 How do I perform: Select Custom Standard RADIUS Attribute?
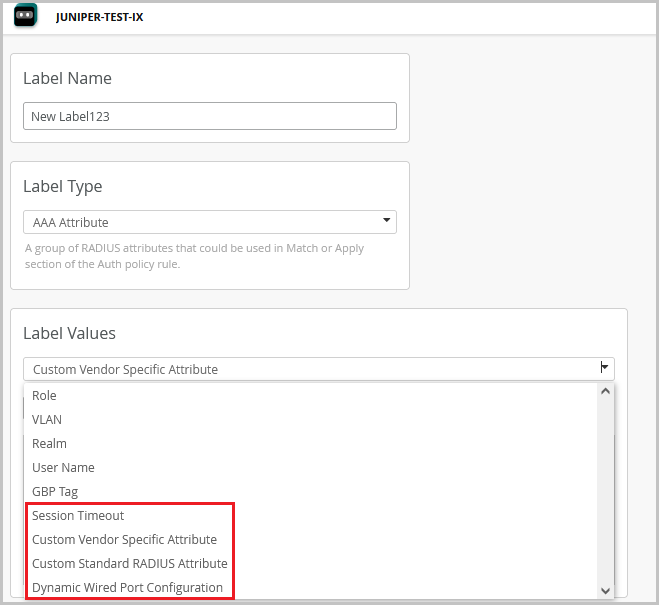[x=129, y=564]
